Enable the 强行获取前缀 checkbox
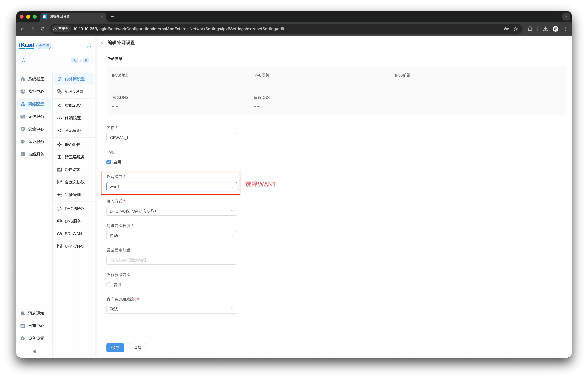This screenshot has height=379, width=588. pos(109,285)
